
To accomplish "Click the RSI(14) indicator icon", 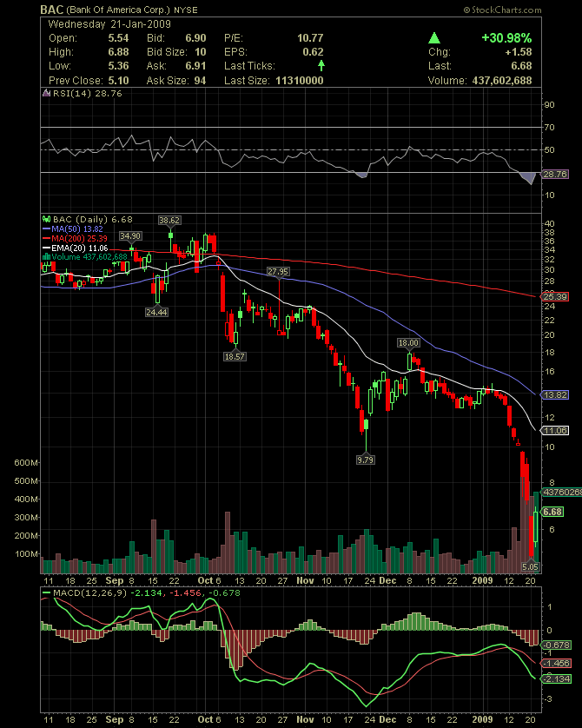I will pyautogui.click(x=46, y=93).
